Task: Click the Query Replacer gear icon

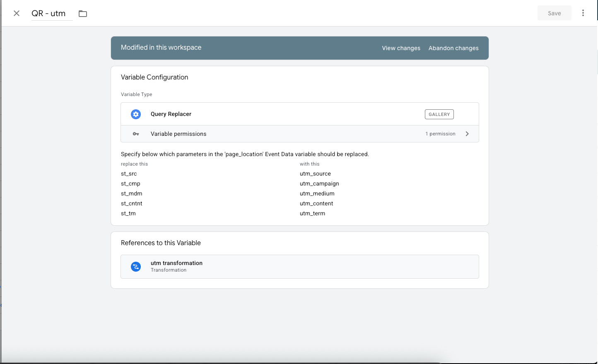Action: [x=136, y=114]
